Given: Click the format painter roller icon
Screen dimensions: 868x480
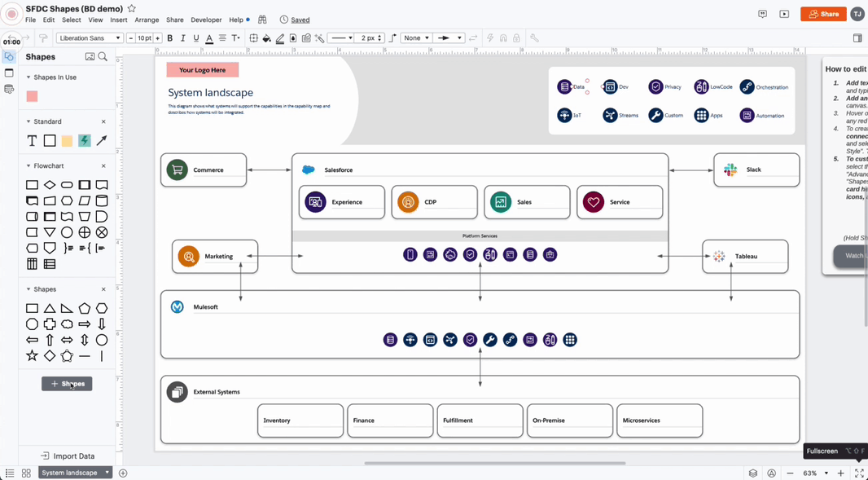Looking at the screenshot, I should (x=43, y=38).
